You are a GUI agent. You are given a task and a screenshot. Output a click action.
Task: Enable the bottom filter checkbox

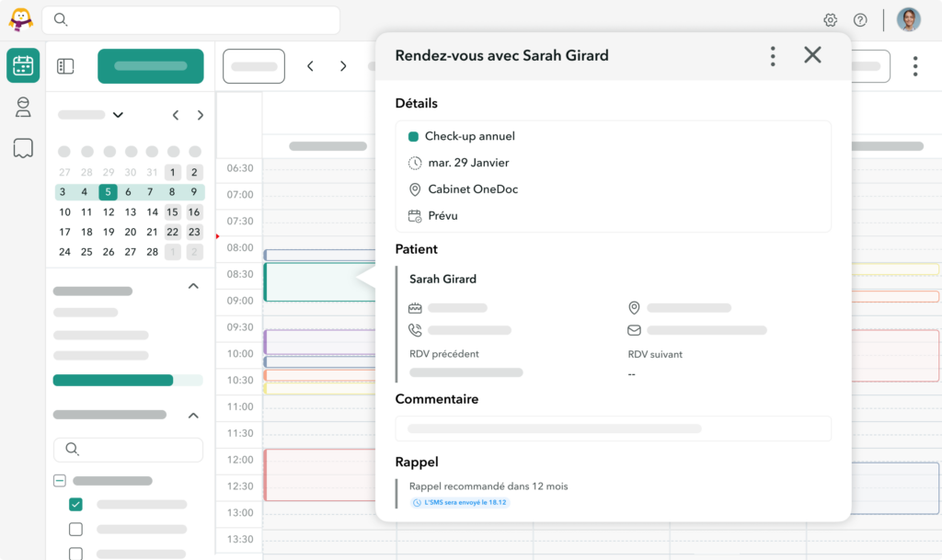[76, 554]
